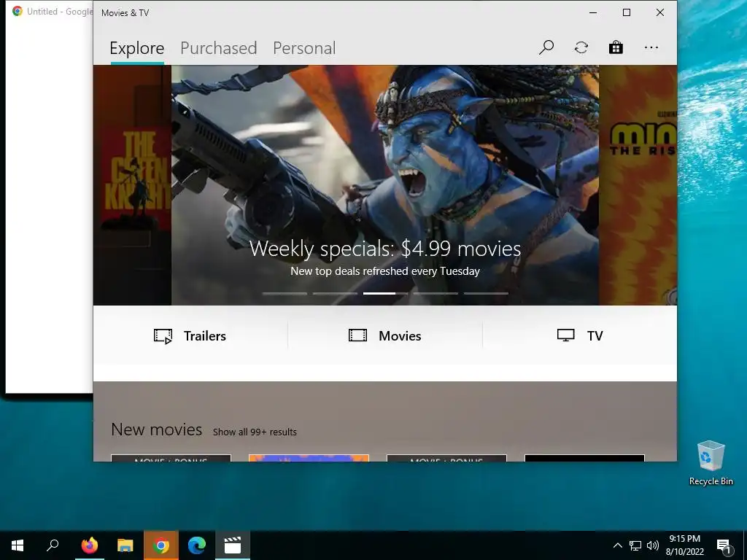The image size is (747, 560).
Task: Open the more options ellipsis menu
Action: (651, 47)
